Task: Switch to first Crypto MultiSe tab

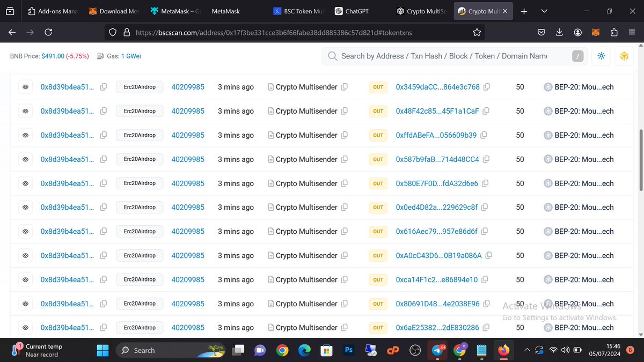Action: pyautogui.click(x=422, y=11)
